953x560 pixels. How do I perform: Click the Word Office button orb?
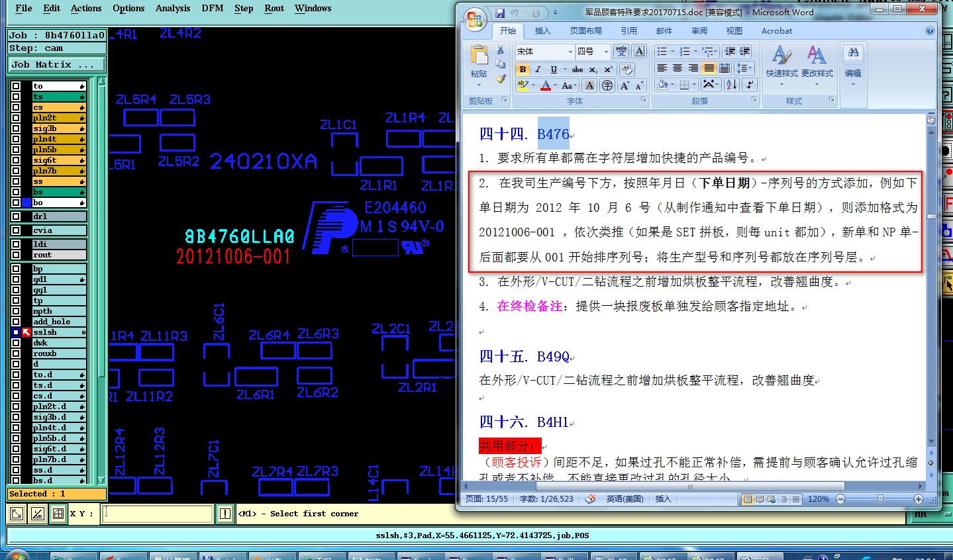click(x=475, y=19)
